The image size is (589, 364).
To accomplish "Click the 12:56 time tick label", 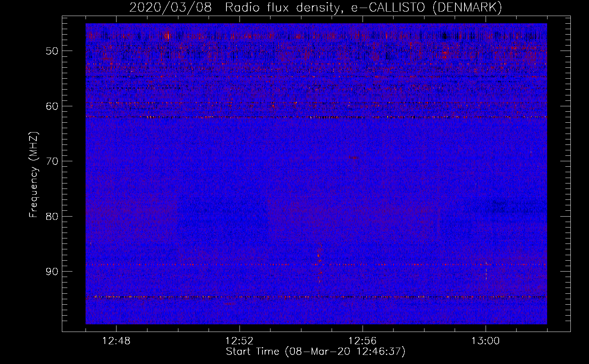I will pos(362,341).
